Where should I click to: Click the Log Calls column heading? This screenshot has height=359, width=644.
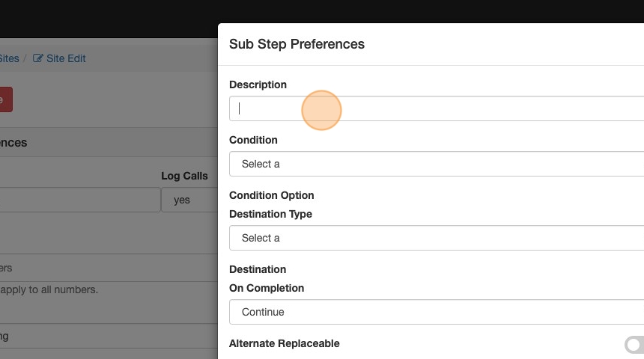(x=184, y=176)
